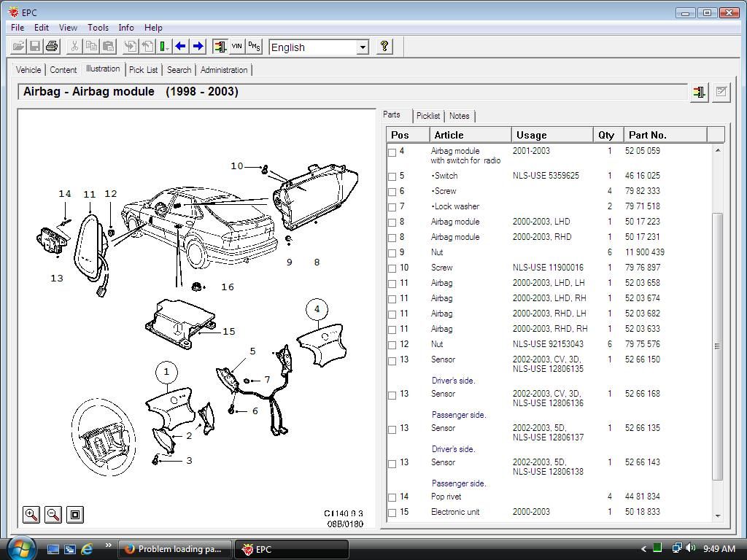Select the zoom in magnifier under the illustration
Image resolution: width=747 pixels, height=560 pixels.
pyautogui.click(x=31, y=514)
